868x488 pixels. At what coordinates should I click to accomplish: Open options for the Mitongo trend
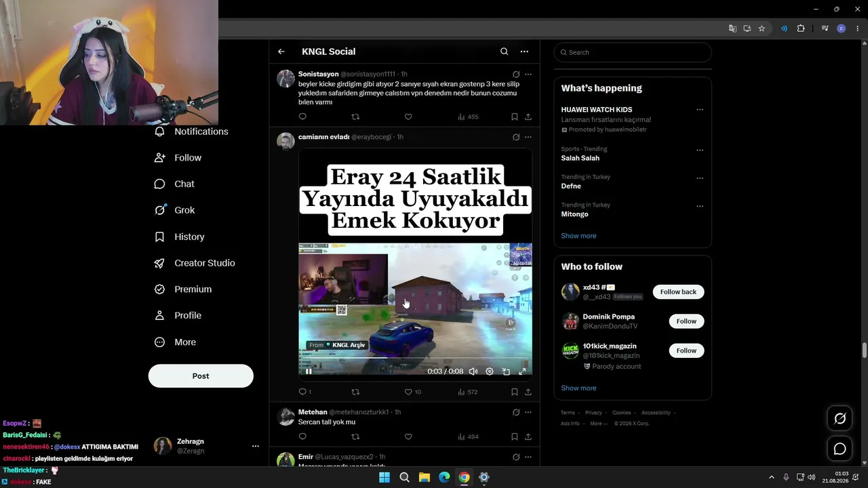coord(700,206)
